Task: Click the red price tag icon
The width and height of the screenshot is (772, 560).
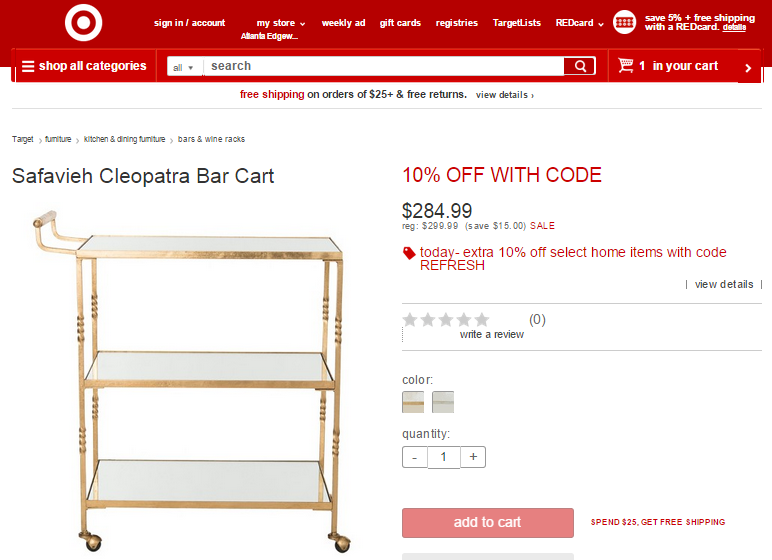Action: 409,253
